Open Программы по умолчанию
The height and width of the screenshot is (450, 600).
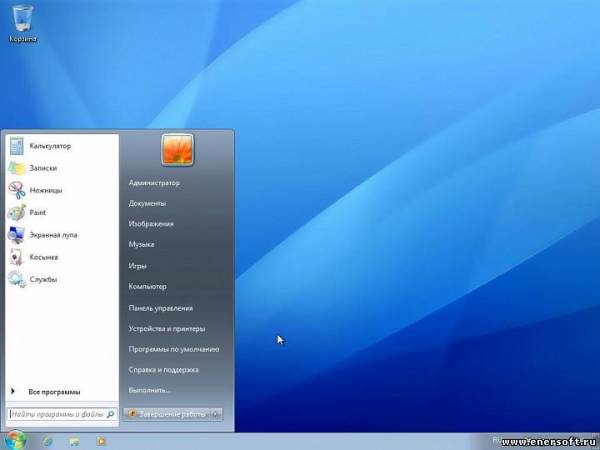click(x=174, y=349)
